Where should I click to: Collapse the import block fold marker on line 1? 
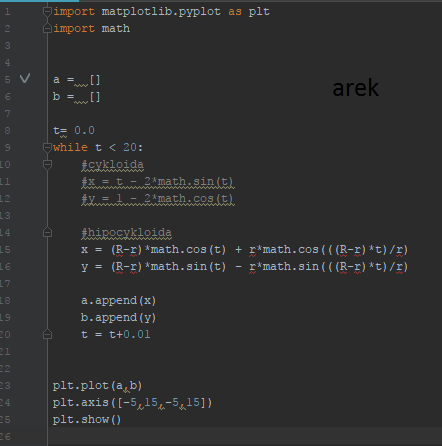(47, 12)
